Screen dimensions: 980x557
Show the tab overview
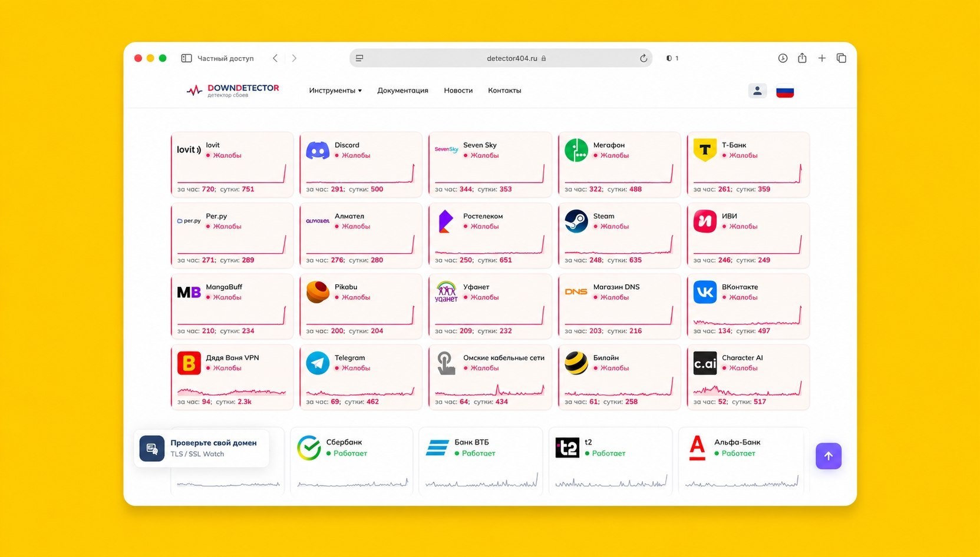[x=842, y=58]
